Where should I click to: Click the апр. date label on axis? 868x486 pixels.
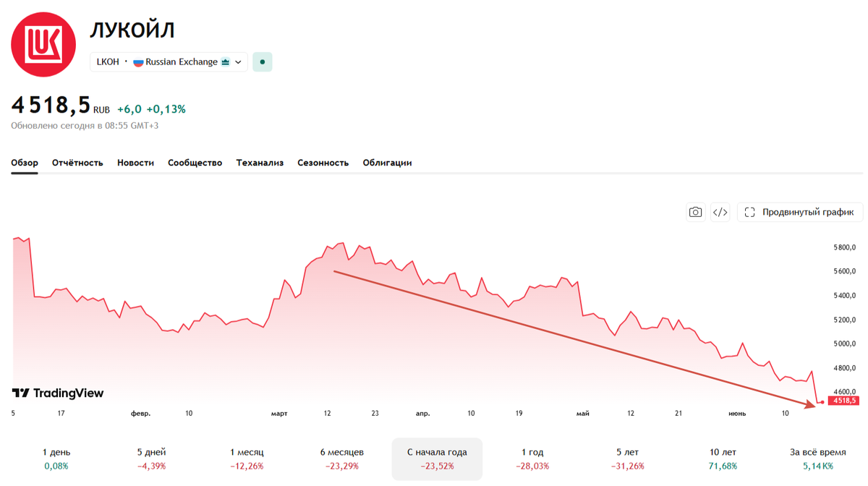point(423,414)
